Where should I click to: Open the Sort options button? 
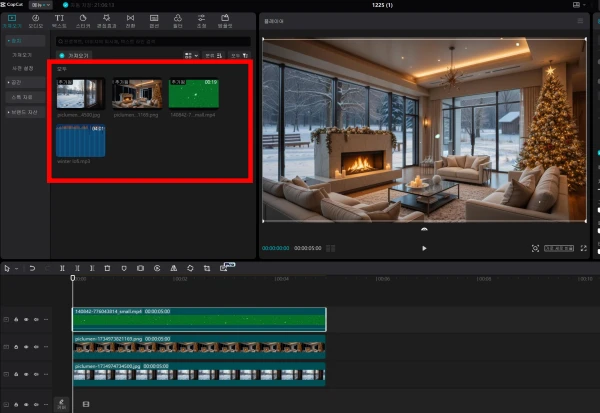(x=213, y=56)
